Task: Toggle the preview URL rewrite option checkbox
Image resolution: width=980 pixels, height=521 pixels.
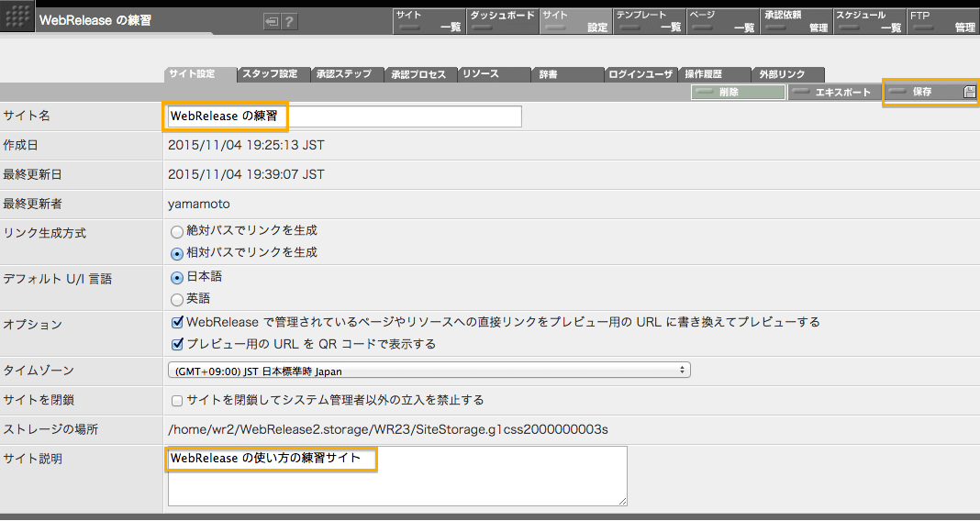Action: point(177,322)
